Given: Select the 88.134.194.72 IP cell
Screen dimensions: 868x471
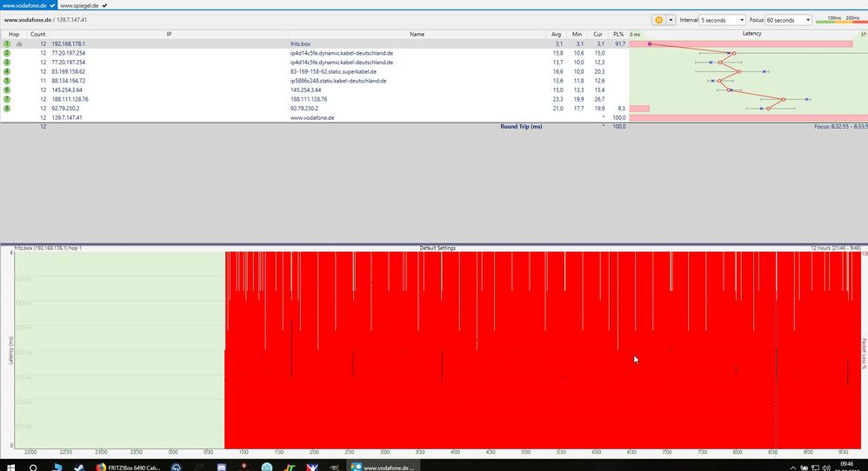Looking at the screenshot, I should point(68,81).
